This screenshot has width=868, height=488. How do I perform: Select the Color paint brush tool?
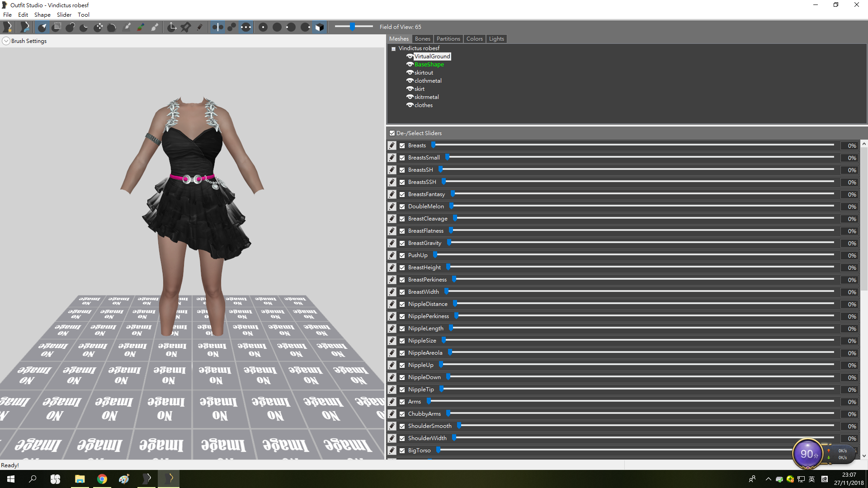click(x=141, y=27)
